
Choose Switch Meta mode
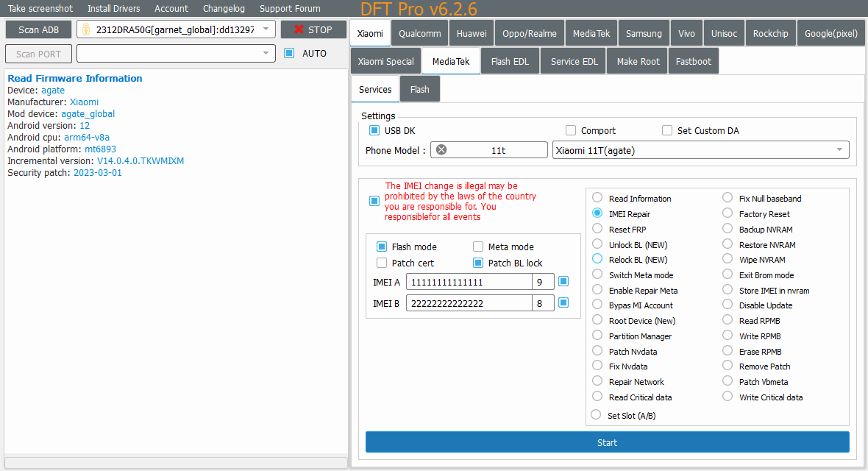tap(597, 275)
